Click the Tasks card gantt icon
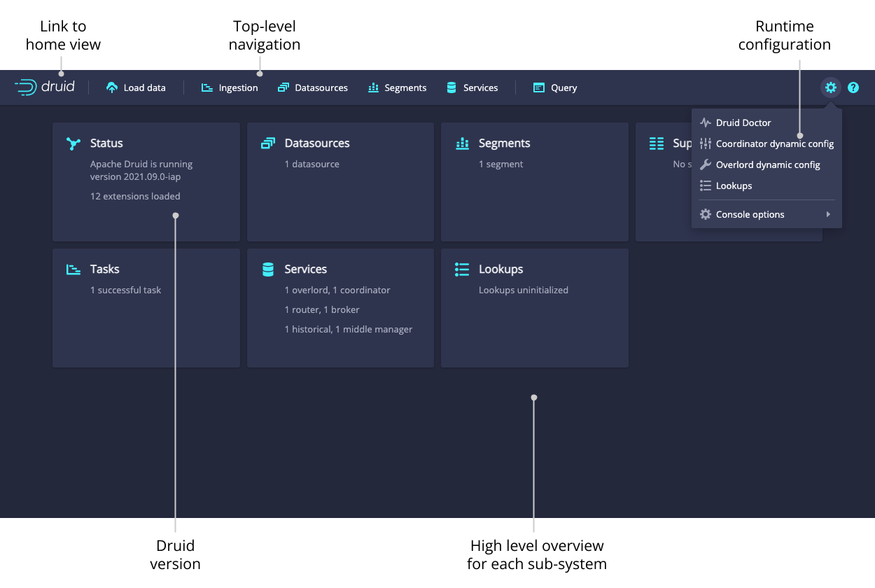 coord(73,269)
